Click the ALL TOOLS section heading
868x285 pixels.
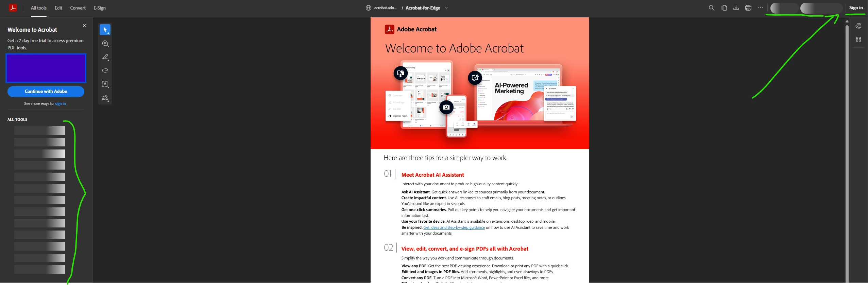click(17, 120)
